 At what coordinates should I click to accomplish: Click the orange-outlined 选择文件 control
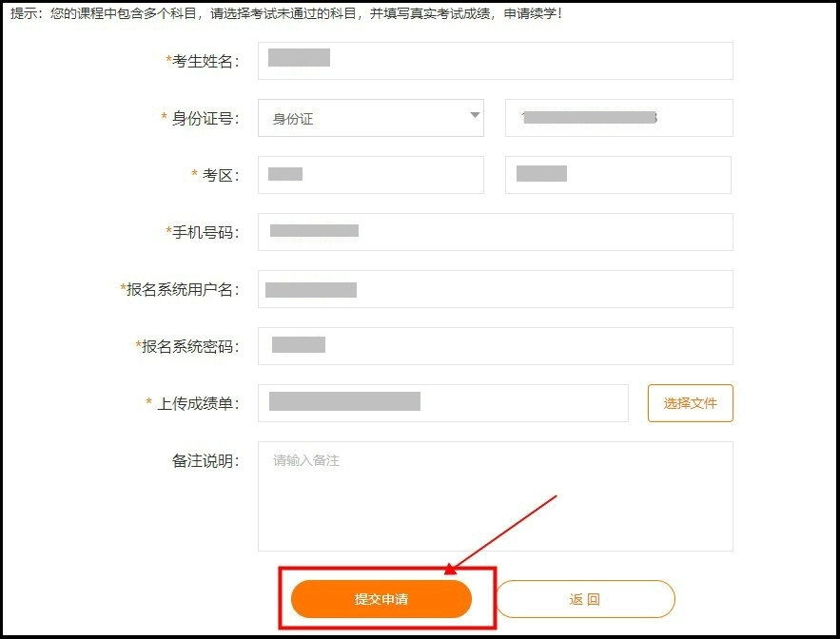[690, 403]
